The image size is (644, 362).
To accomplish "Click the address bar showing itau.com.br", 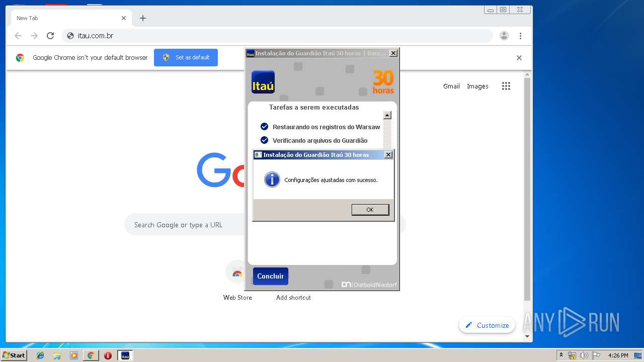I will click(277, 36).
